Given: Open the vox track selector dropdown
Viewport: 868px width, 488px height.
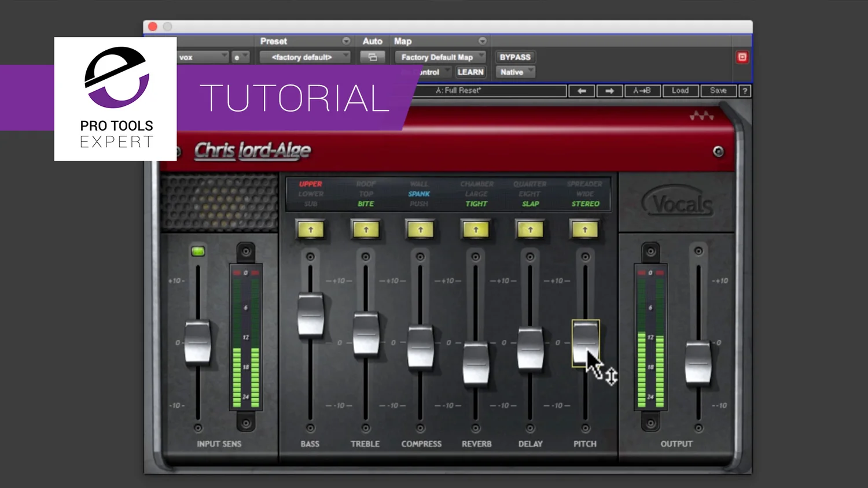Looking at the screenshot, I should click(x=203, y=57).
